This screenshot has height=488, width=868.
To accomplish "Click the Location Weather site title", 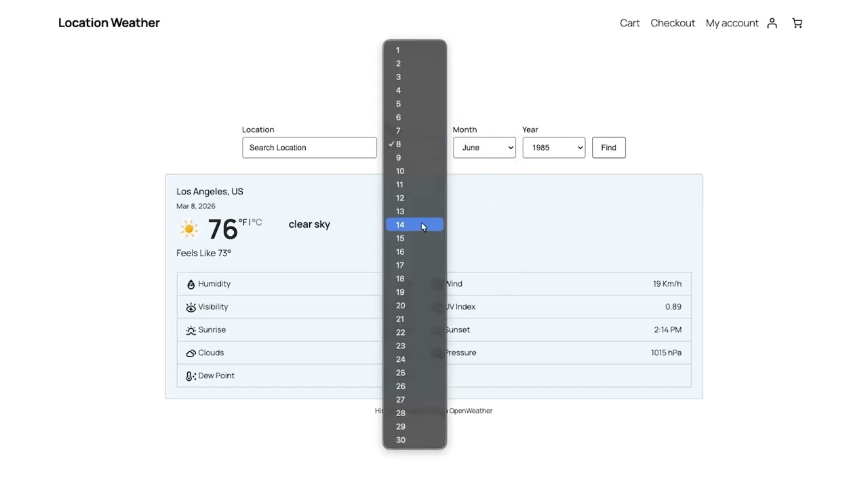I will click(109, 23).
